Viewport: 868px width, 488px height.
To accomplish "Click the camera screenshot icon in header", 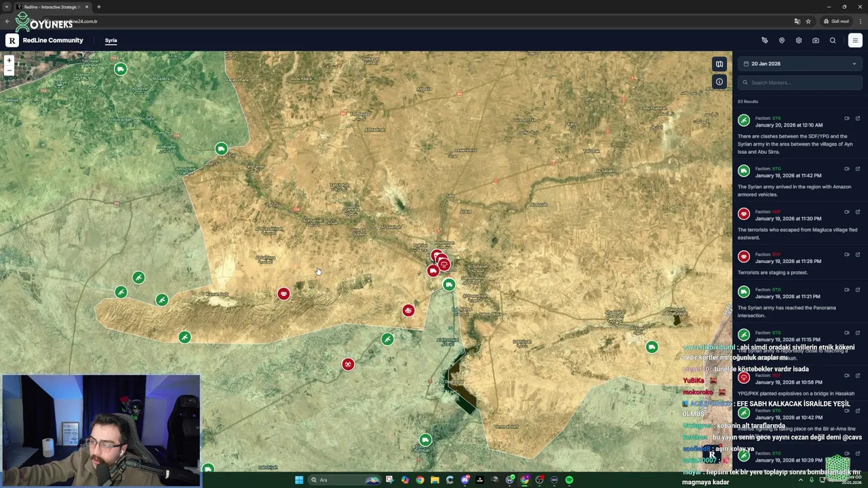I will click(x=816, y=41).
